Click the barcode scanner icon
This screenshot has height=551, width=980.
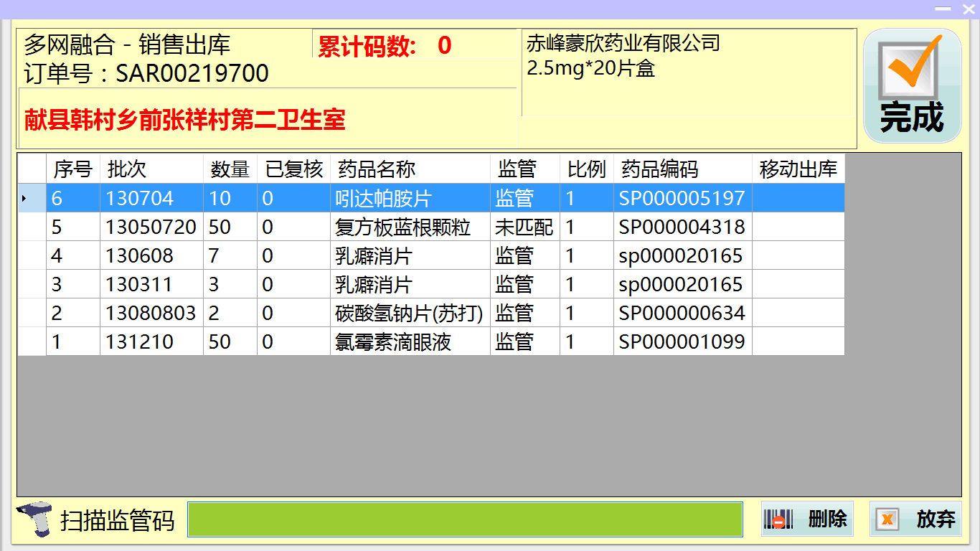tap(34, 519)
